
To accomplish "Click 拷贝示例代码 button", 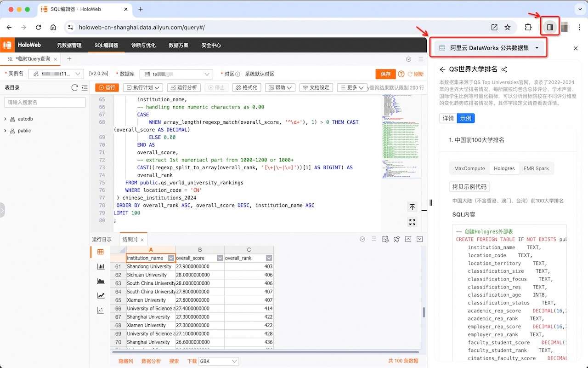I will (469, 187).
